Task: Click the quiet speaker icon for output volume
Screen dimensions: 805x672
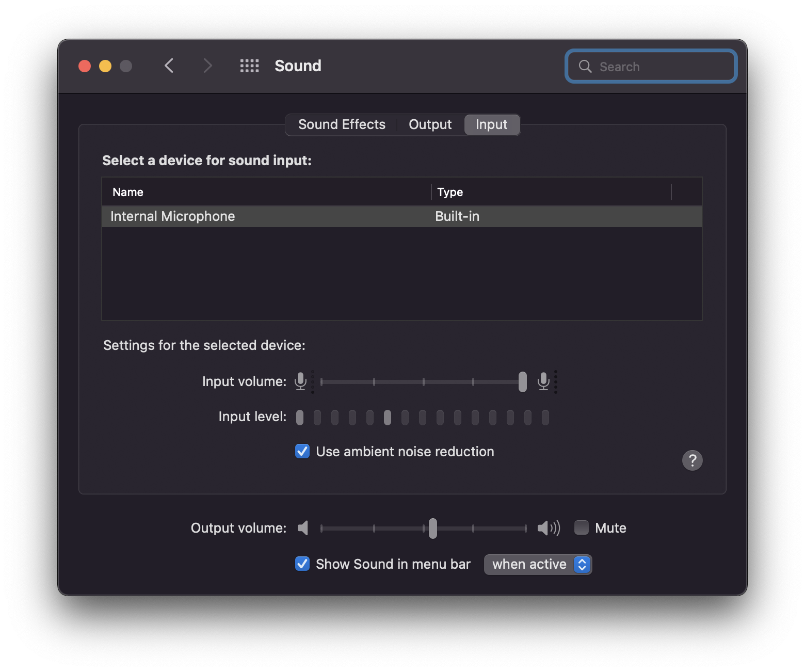Action: (x=303, y=528)
